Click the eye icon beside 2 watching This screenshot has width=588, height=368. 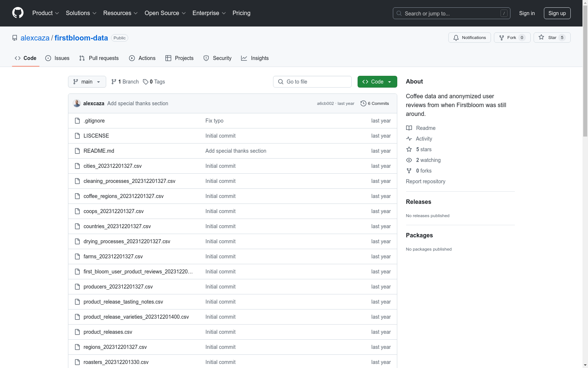tap(409, 160)
